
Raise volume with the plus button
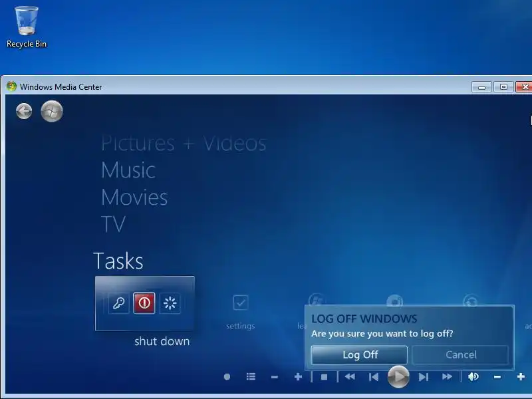tap(521, 376)
